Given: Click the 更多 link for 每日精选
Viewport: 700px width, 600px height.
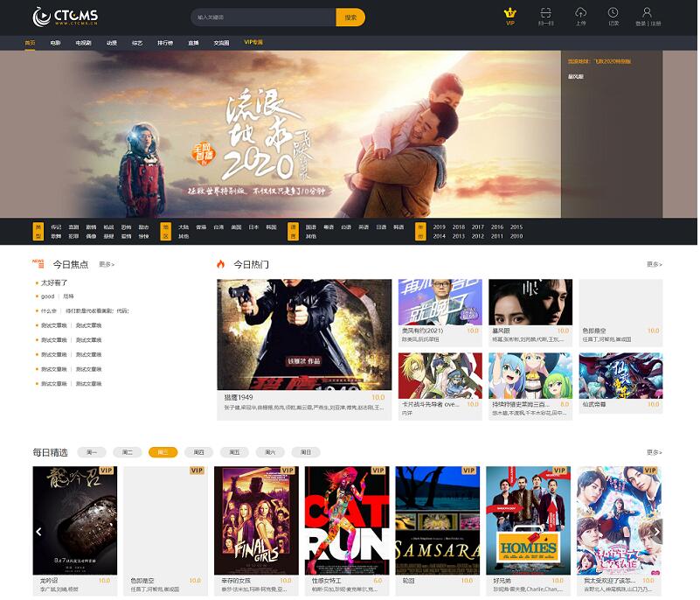Looking at the screenshot, I should 655,452.
